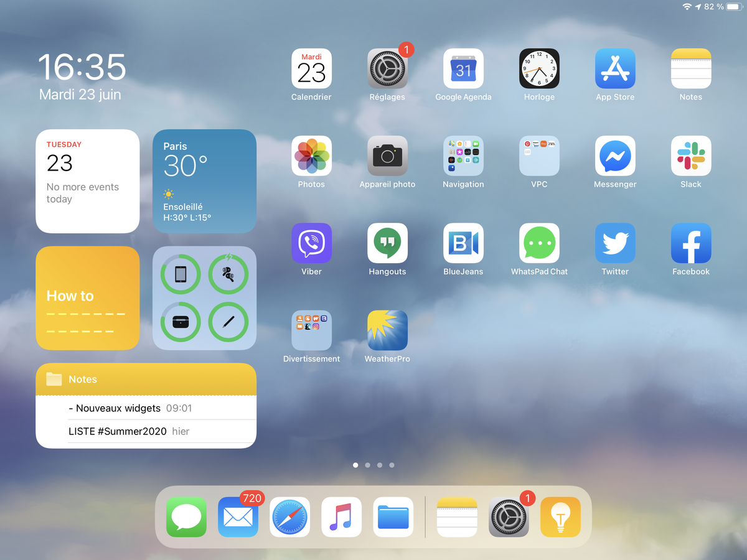Launch WeatherPro
The image size is (747, 560).
pos(387,330)
